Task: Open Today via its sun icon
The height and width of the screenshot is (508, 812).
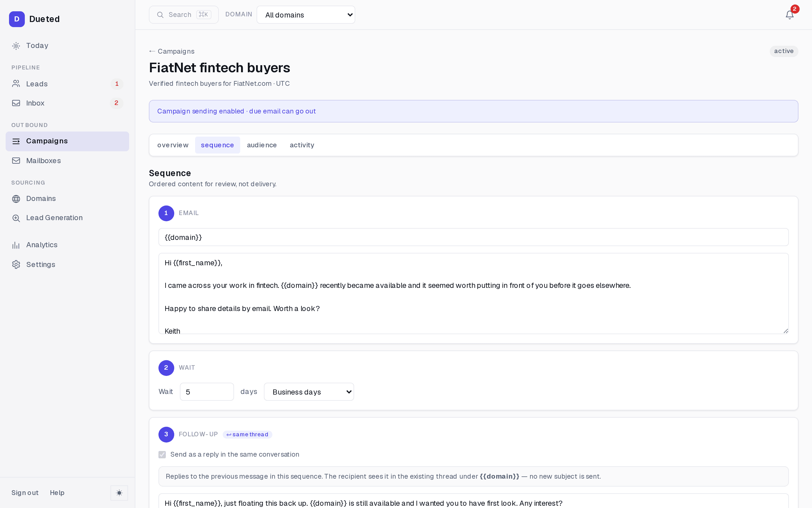Action: coord(16,46)
